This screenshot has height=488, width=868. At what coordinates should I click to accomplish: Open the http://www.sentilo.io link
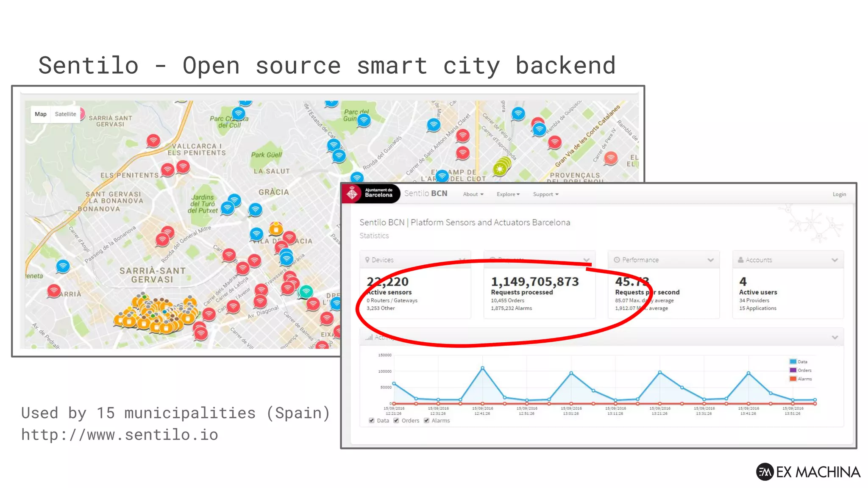(120, 435)
